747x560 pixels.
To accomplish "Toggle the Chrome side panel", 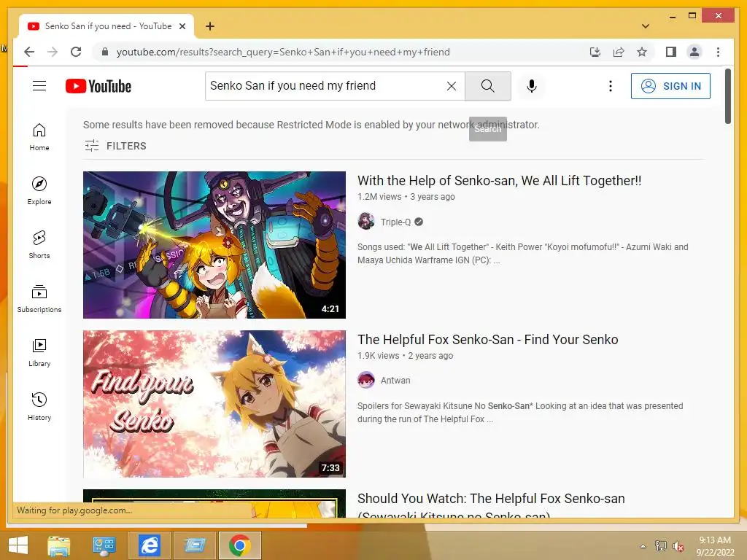I will (x=671, y=52).
